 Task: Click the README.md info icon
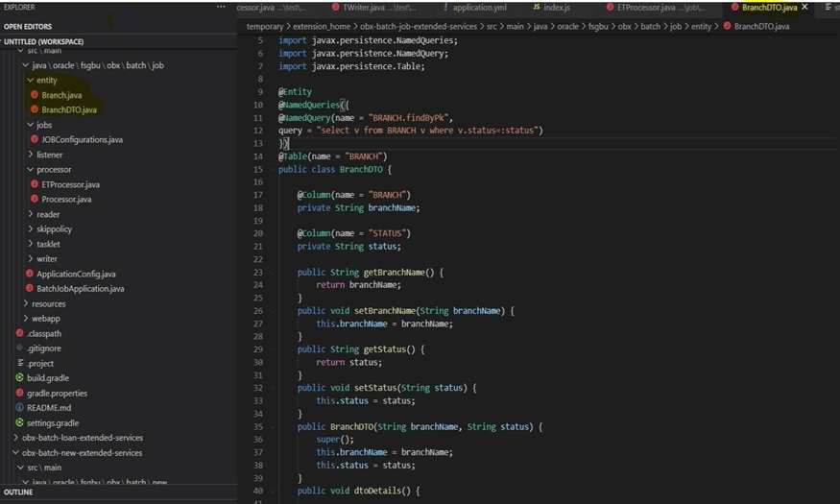(20, 408)
